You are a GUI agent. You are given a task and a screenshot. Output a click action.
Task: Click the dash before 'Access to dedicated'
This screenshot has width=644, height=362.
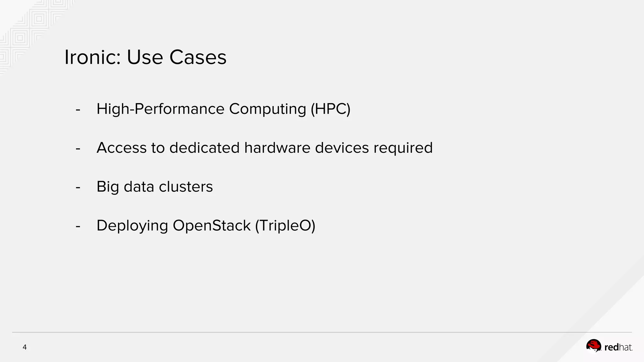coord(78,148)
